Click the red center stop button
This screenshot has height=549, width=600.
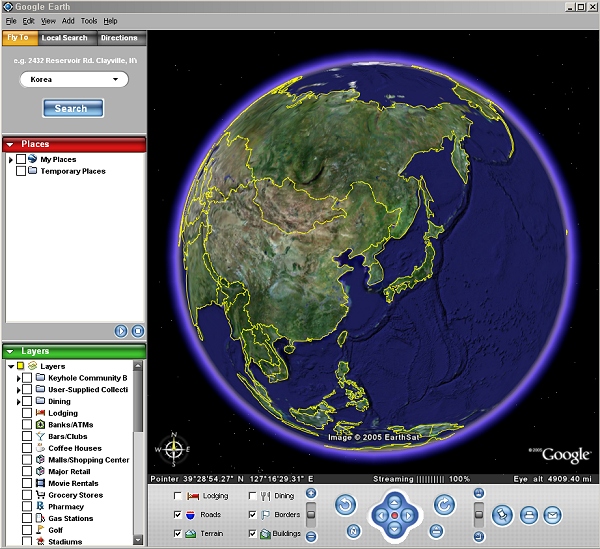point(395,516)
